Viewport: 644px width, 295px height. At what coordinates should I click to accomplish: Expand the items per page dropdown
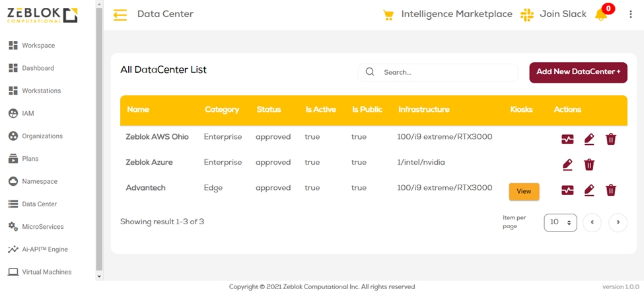click(x=560, y=222)
